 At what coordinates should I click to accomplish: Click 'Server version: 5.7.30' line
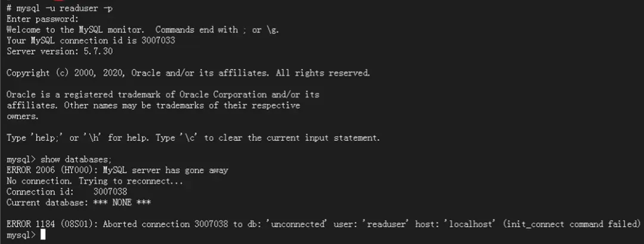pyautogui.click(x=60, y=51)
